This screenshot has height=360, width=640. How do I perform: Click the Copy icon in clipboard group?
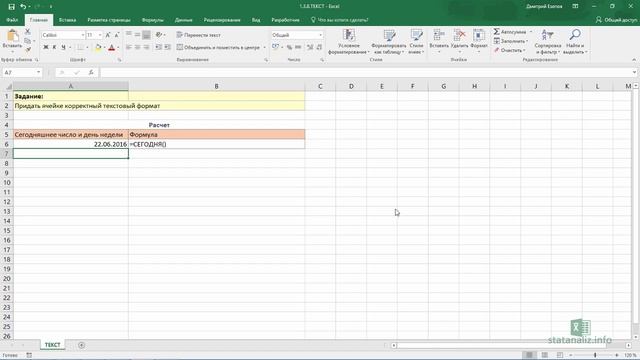click(x=28, y=41)
